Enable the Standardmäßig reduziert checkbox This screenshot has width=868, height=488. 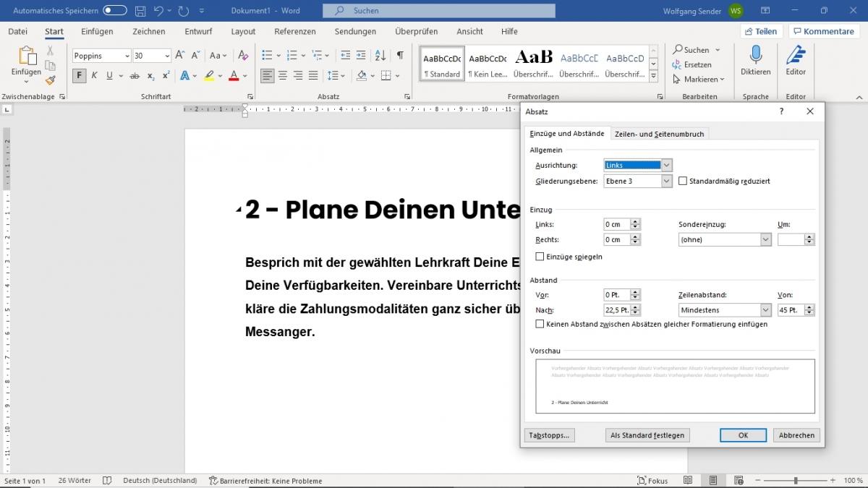682,181
